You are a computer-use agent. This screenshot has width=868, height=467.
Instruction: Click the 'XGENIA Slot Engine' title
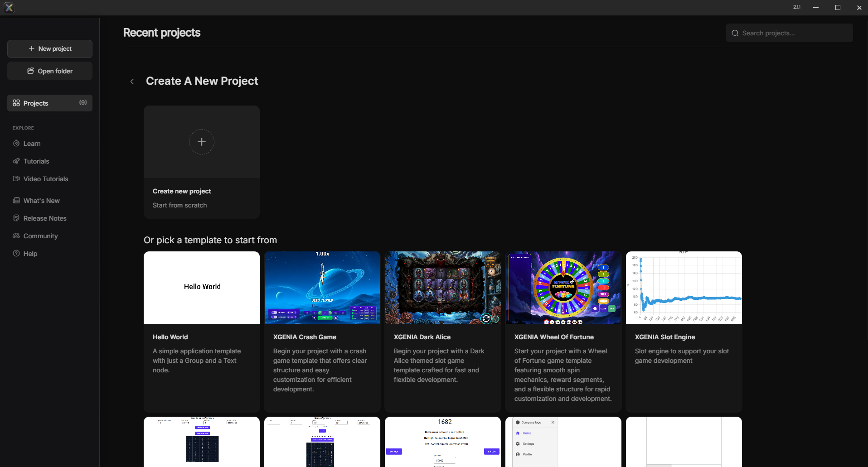665,337
